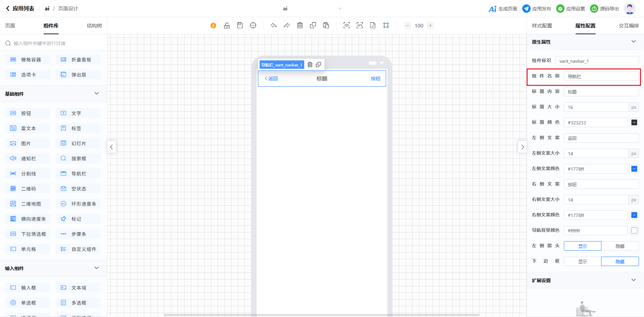The image size is (644, 317).
Task: Expand the 扩展设置 section
Action: [634, 280]
